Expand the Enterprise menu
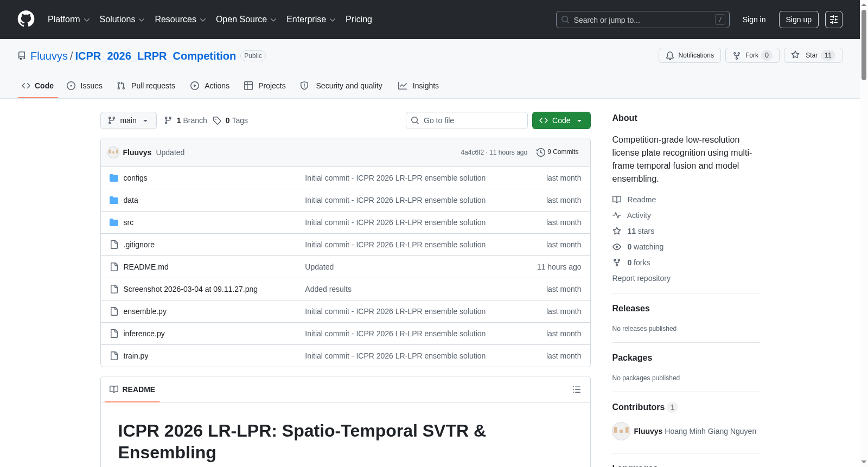Screen dimensions: 868x467 311,20
